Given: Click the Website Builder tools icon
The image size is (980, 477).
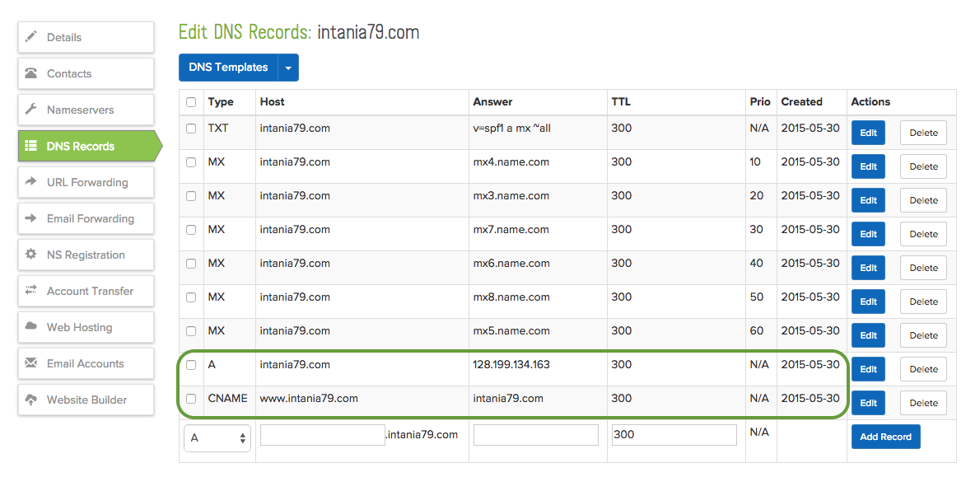Looking at the screenshot, I should click(31, 400).
